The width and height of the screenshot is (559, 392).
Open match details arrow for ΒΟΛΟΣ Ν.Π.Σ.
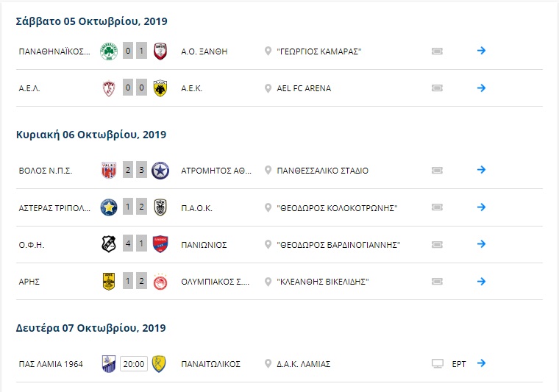[x=481, y=170]
